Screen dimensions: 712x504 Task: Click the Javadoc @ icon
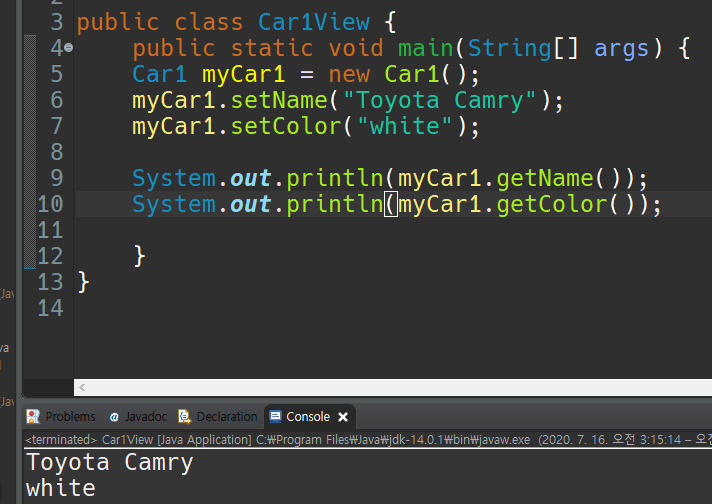coord(114,417)
